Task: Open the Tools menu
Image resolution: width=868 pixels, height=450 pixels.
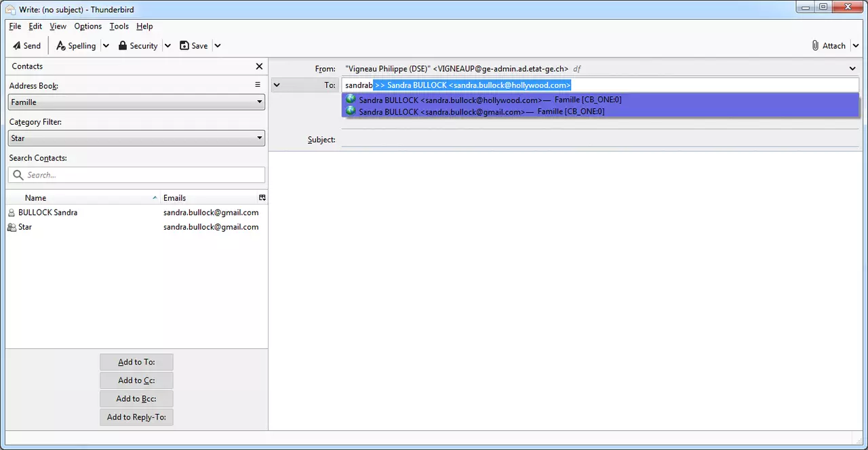Action: pyautogui.click(x=119, y=26)
